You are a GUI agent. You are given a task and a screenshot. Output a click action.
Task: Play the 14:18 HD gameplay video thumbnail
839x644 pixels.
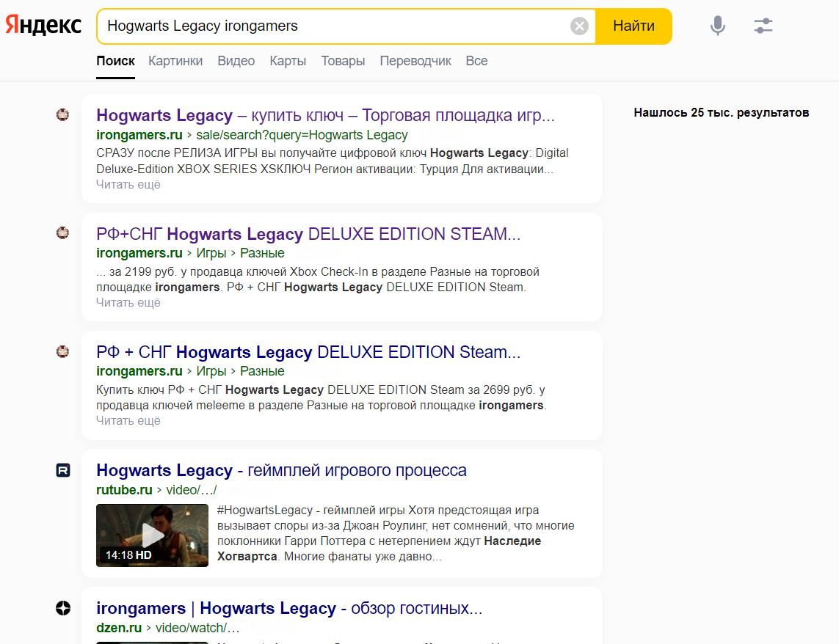tap(153, 535)
